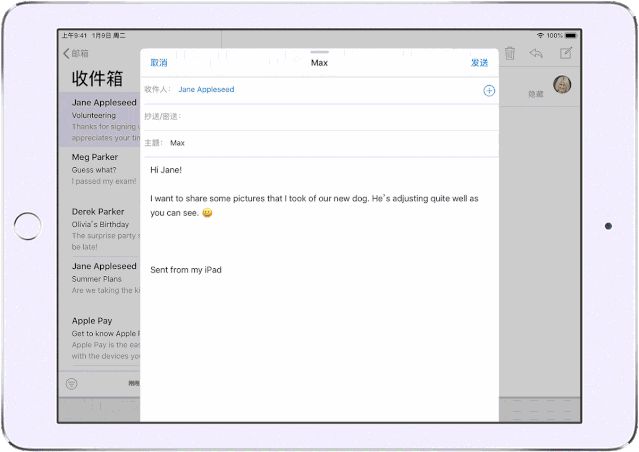Tap the battery indicator in the status bar
639x452 pixels.
click(571, 36)
